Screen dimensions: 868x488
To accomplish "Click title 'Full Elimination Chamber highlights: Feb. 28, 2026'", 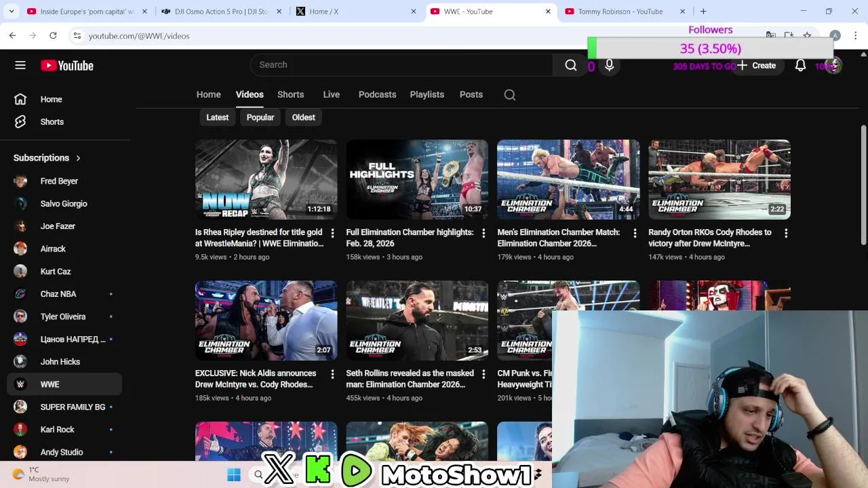I will (x=410, y=238).
